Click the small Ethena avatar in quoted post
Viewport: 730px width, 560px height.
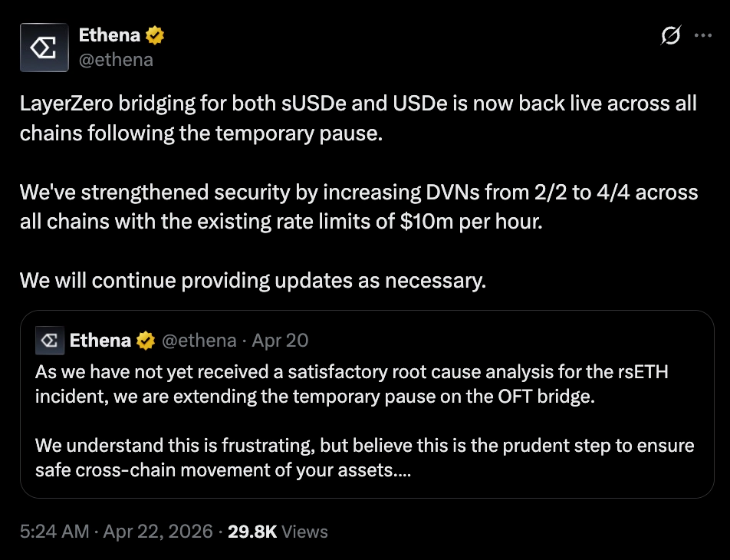point(50,340)
